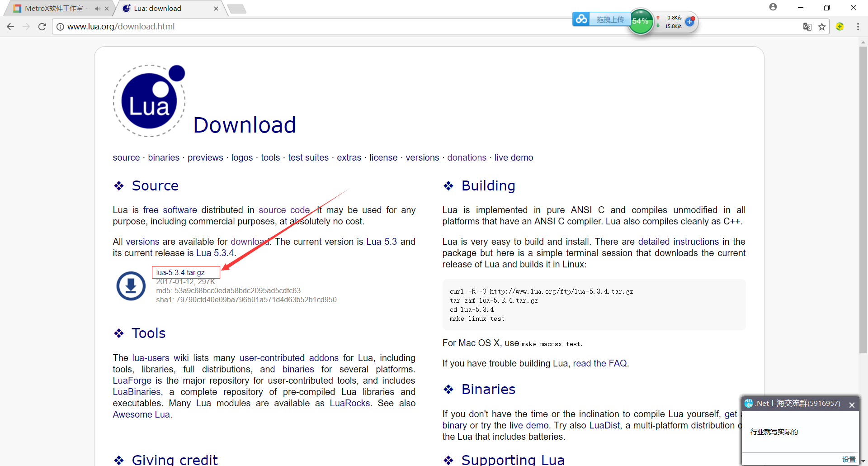The width and height of the screenshot is (868, 466).
Task: Visit the LuaBinaries link
Action: [137, 392]
